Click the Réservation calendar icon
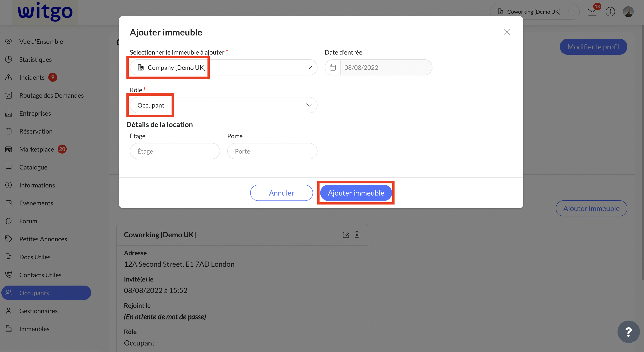This screenshot has height=352, width=644. [9, 131]
